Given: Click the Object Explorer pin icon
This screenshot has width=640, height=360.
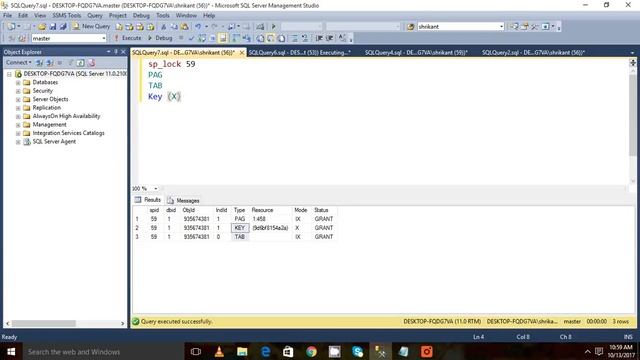Looking at the screenshot, I should pyautogui.click(x=116, y=52).
